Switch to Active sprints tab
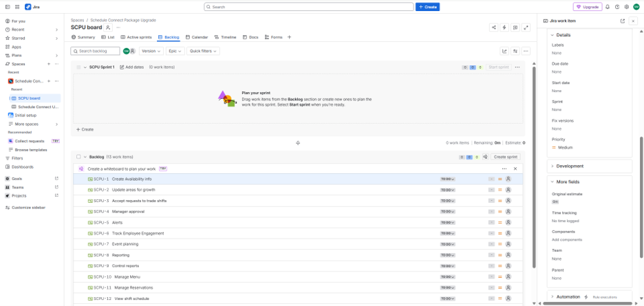The height and width of the screenshot is (306, 644). click(136, 37)
